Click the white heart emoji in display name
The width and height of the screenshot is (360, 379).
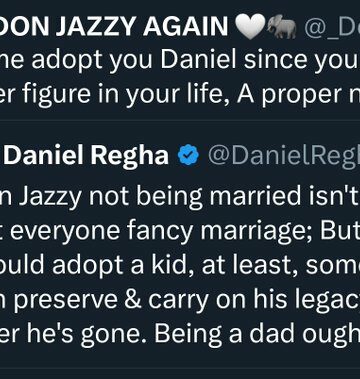250,27
